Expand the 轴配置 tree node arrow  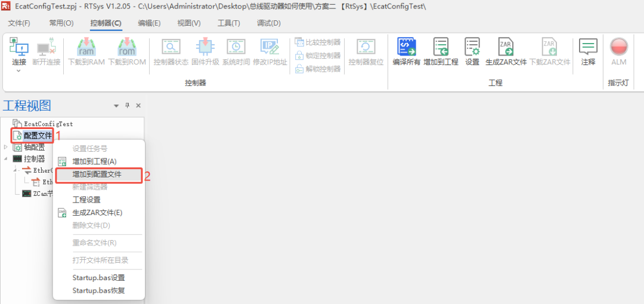pyautogui.click(x=6, y=147)
